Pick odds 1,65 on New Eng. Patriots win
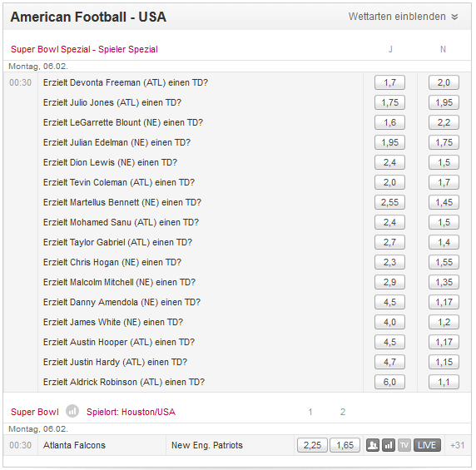This screenshot has height=470, width=476. click(345, 445)
